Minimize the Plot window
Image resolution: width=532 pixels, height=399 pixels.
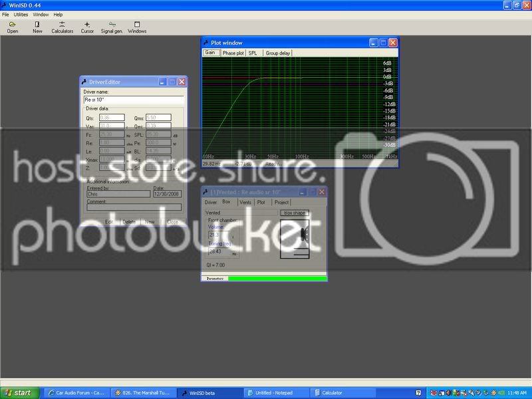[374, 43]
